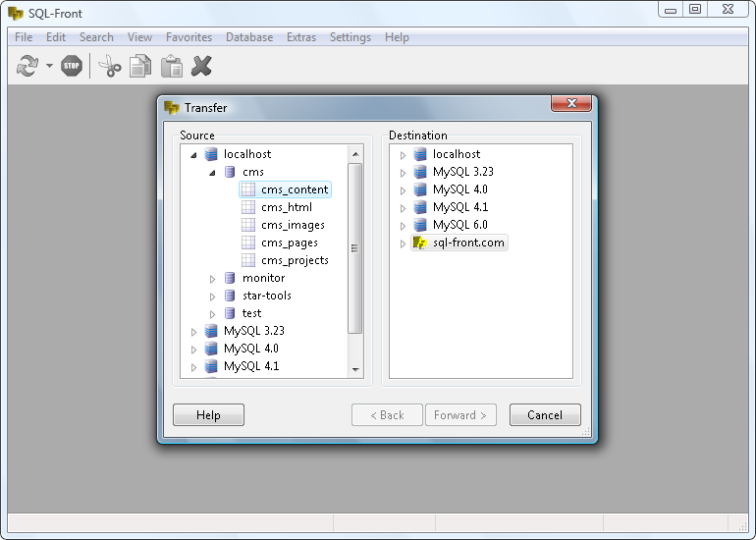Open the Favorites menu
The image size is (756, 540).
(x=189, y=37)
